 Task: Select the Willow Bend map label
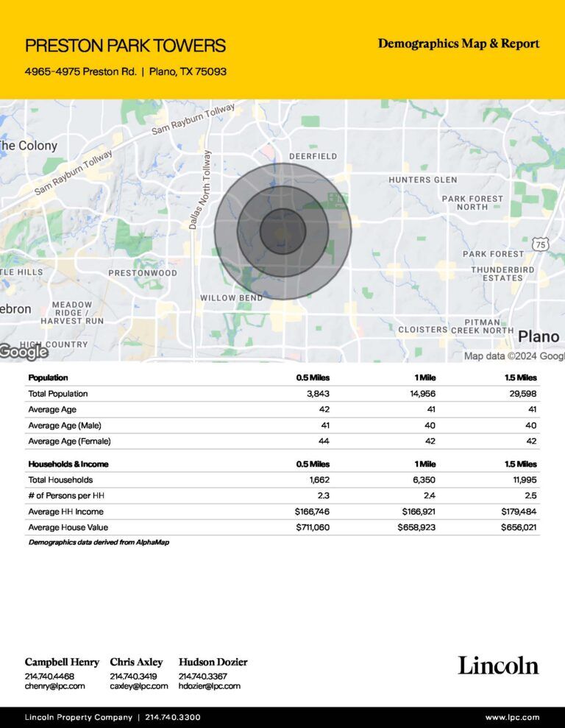(x=229, y=298)
